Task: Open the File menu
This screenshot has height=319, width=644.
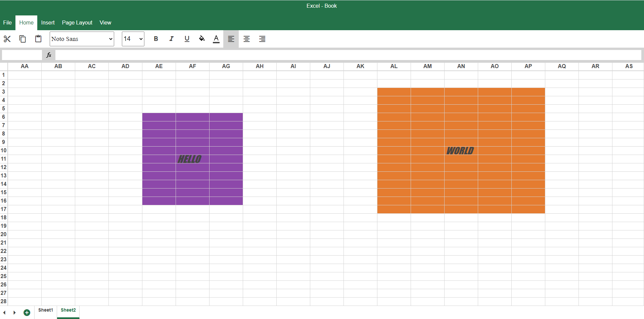Action: [7, 22]
